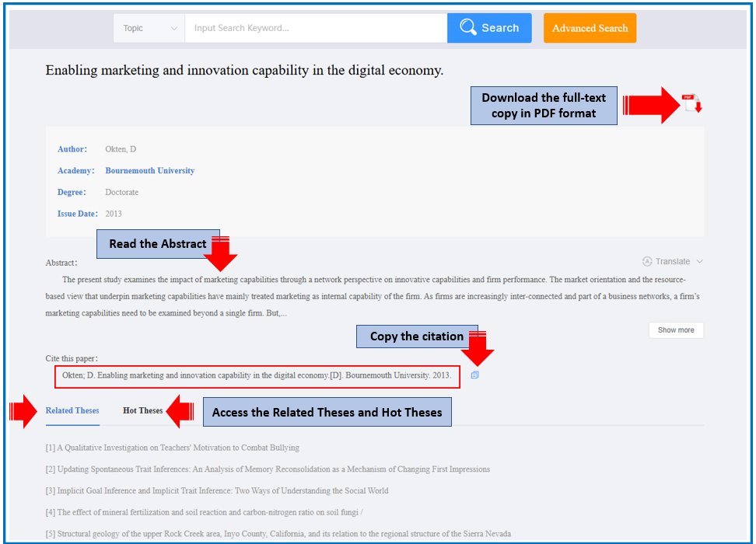Expand the Translate language chevron
Image resolution: width=756 pixels, height=544 pixels.
pyautogui.click(x=699, y=261)
